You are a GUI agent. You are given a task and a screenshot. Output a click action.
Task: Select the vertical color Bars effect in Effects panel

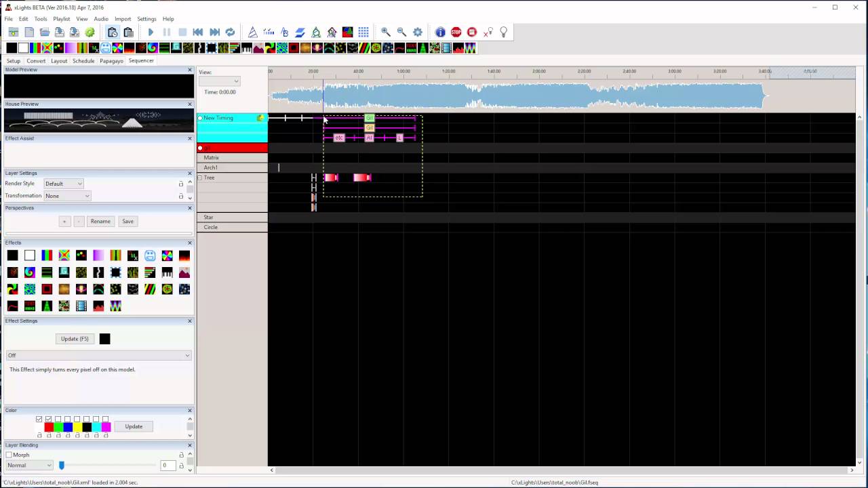(x=47, y=256)
